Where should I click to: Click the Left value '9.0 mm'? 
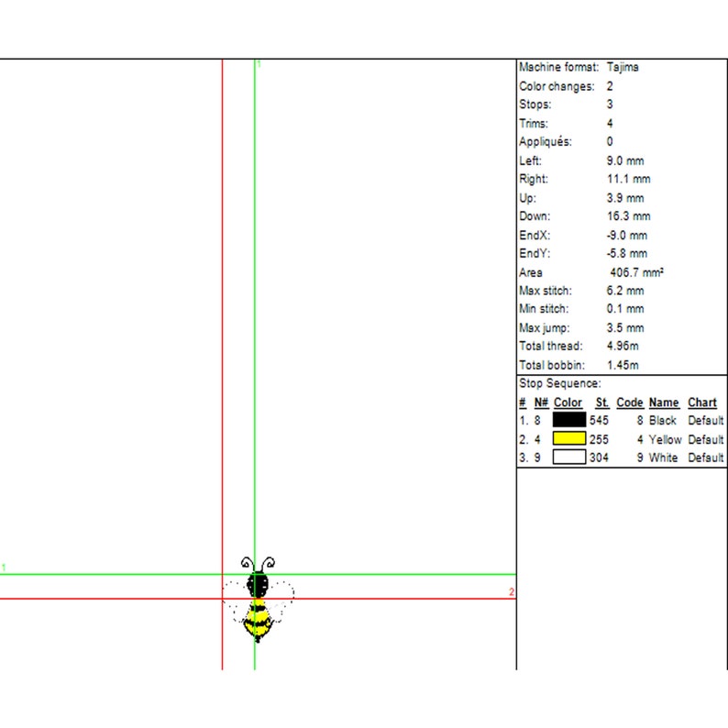pyautogui.click(x=625, y=161)
